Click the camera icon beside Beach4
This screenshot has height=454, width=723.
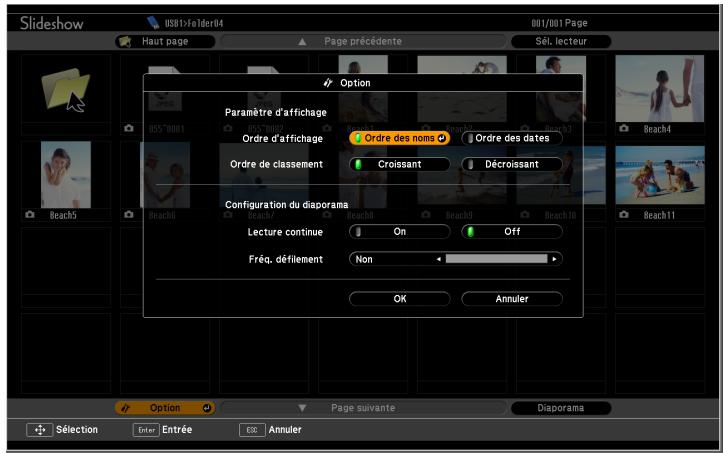point(624,128)
